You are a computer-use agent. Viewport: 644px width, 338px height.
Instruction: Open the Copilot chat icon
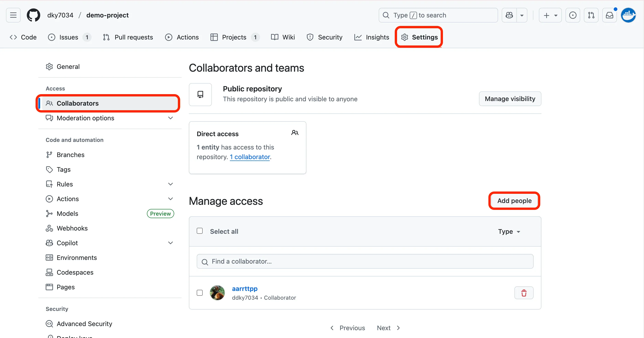(x=509, y=15)
